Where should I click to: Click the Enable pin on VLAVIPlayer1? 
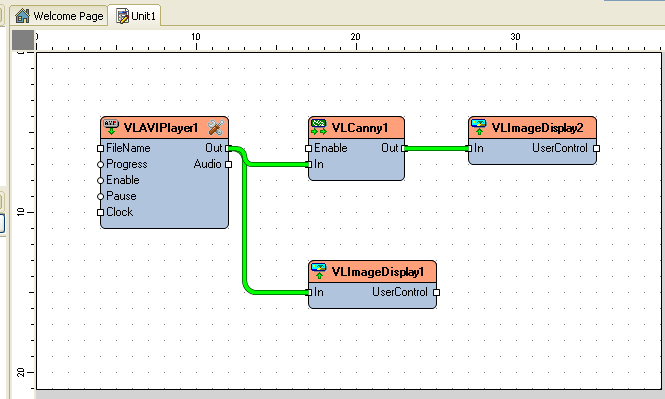[101, 181]
